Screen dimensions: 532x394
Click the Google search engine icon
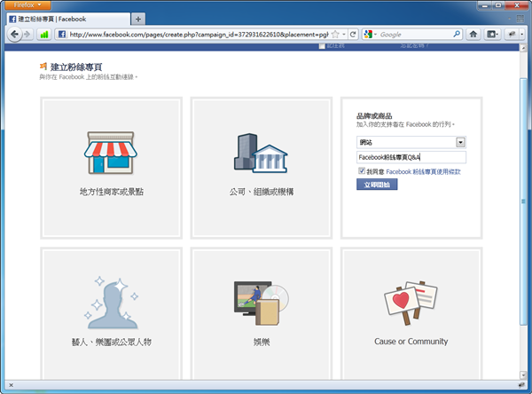[x=368, y=35]
